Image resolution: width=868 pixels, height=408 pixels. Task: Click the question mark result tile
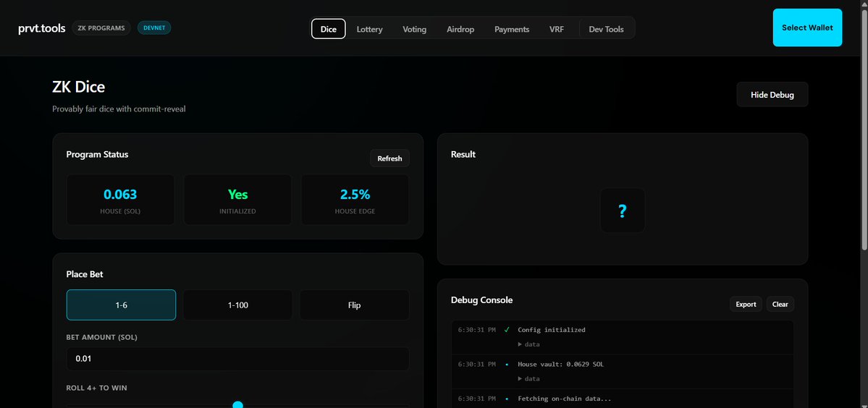tap(622, 211)
